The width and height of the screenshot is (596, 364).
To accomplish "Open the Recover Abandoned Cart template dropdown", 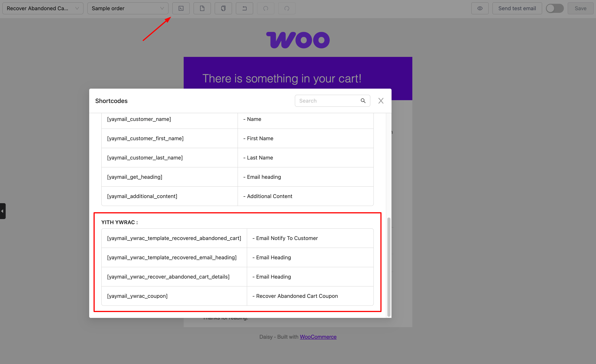I will click(43, 9).
